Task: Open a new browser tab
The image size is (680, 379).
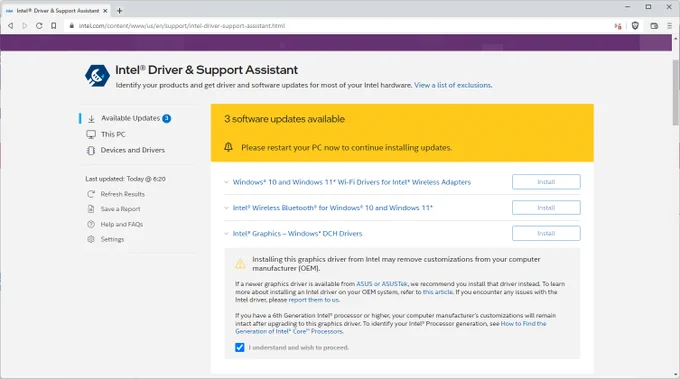Action: (x=119, y=10)
